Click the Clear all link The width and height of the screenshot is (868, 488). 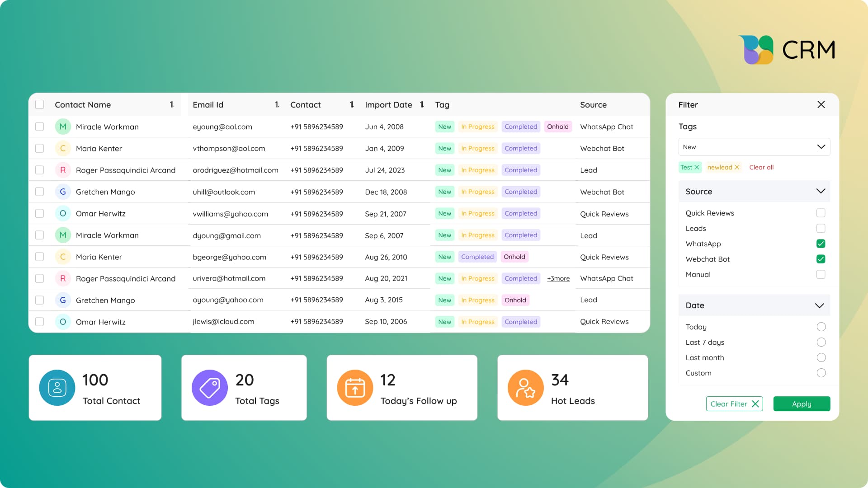tap(761, 167)
